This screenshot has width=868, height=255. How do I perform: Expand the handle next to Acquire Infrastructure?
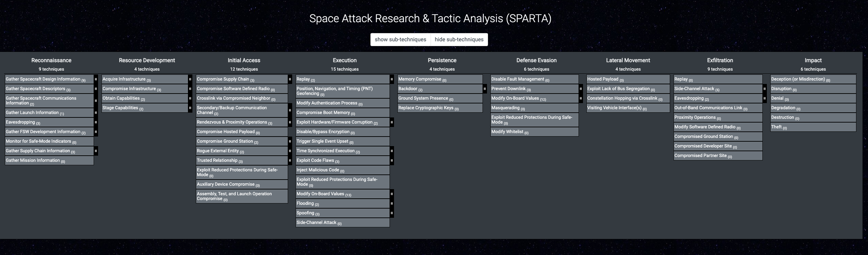coord(190,79)
